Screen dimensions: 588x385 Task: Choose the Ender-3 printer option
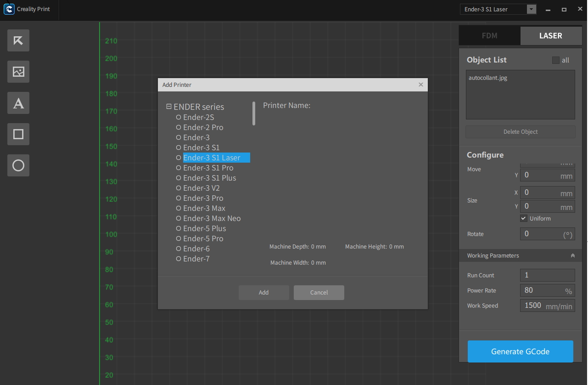click(x=193, y=137)
